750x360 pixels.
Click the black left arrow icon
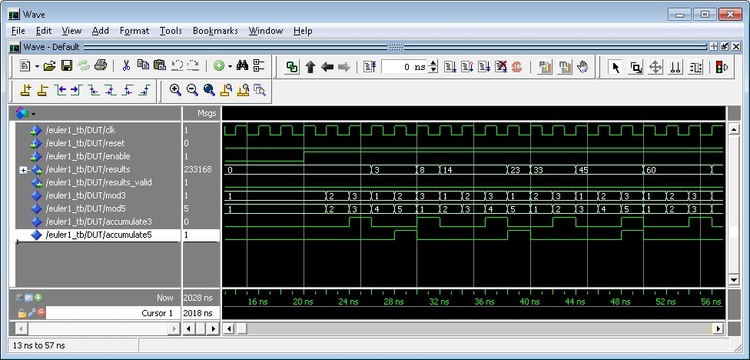coord(327,67)
